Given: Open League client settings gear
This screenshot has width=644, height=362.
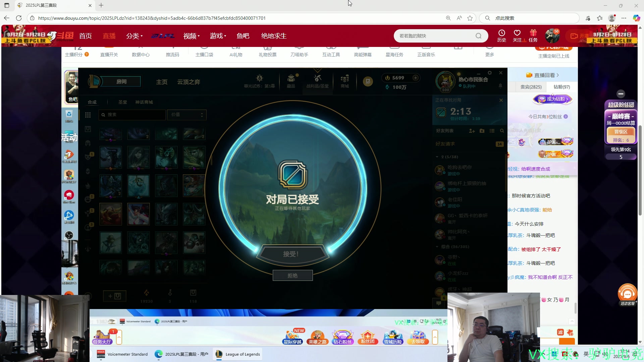Looking at the screenshot, I should click(490, 73).
